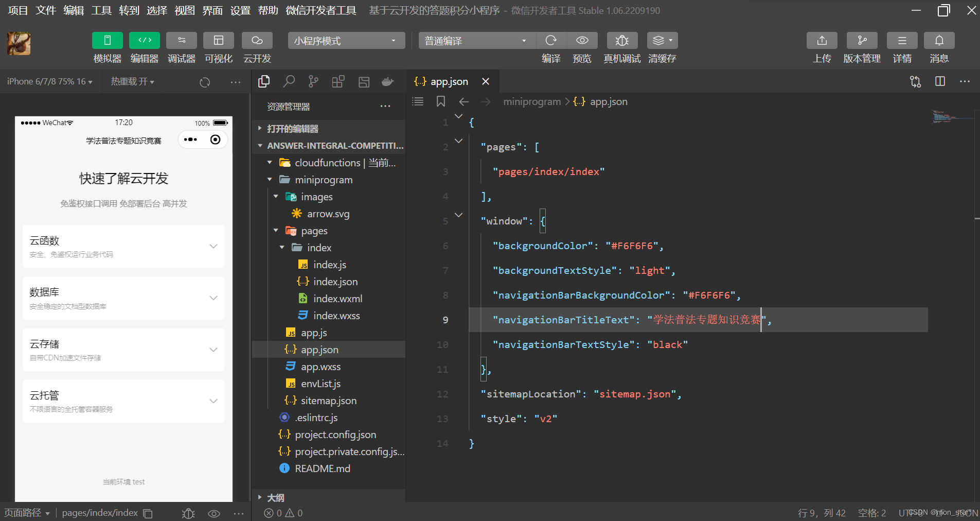980x521 pixels.
Task: Open the 微信开发者工具 menu
Action: (x=321, y=10)
